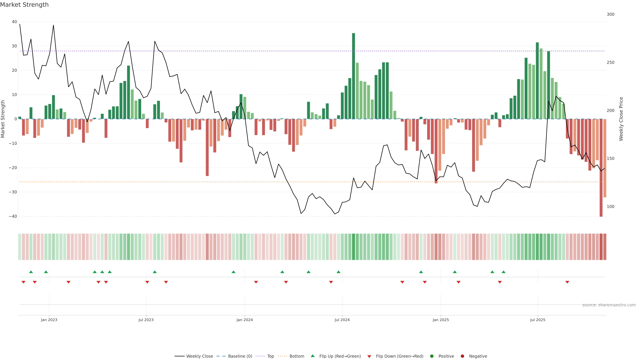Click the last red Flip Down marker
The height and width of the screenshot is (362, 644).
pyautogui.click(x=567, y=282)
